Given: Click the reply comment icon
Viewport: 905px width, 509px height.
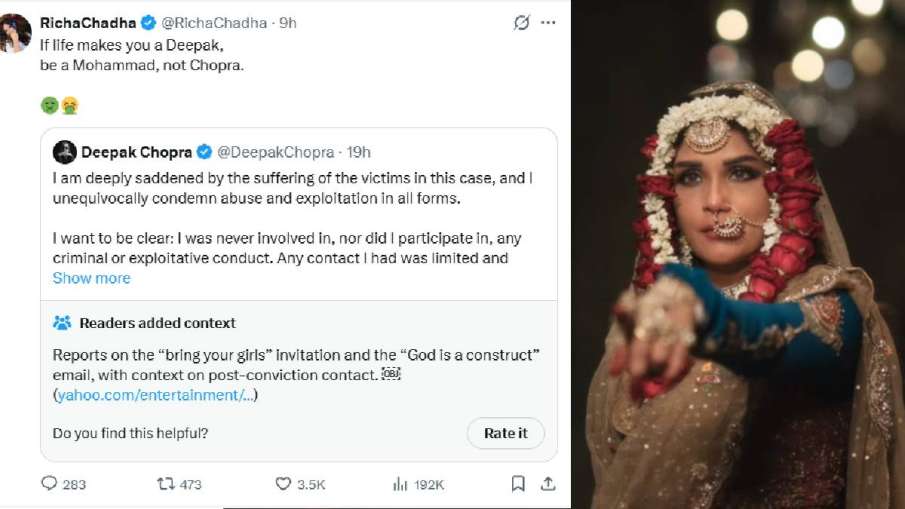Looking at the screenshot, I should pos(49,484).
